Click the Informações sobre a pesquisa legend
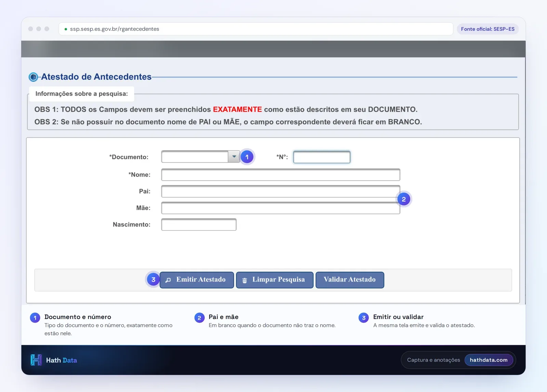Viewport: 547px width, 392px height. pos(82,94)
